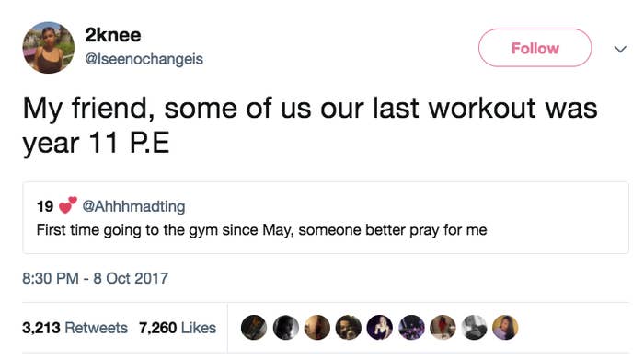The image size is (644, 360).
Task: Open the quoted tweet from @Ahhhmadting
Action: [326, 218]
